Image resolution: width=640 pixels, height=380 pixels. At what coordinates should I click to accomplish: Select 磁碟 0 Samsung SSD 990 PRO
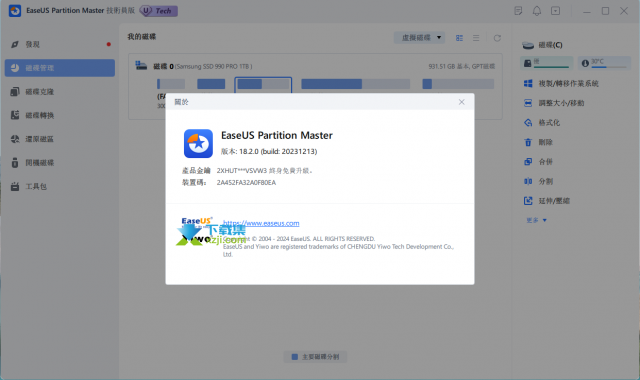tap(202, 66)
